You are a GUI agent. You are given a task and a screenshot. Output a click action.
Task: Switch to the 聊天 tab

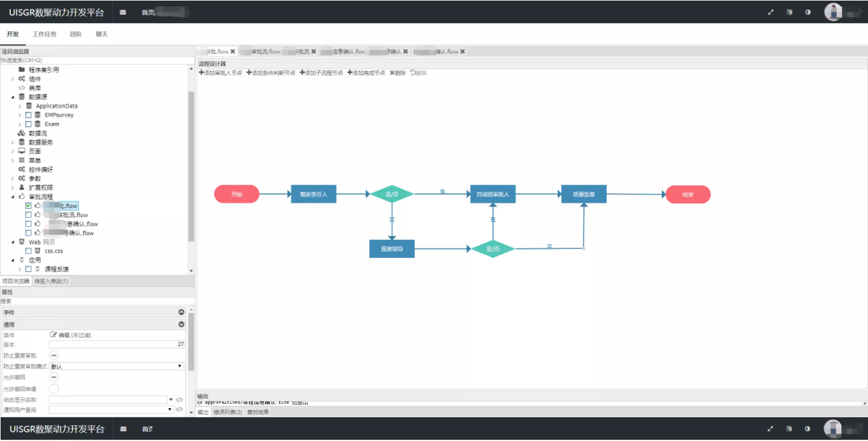(102, 34)
